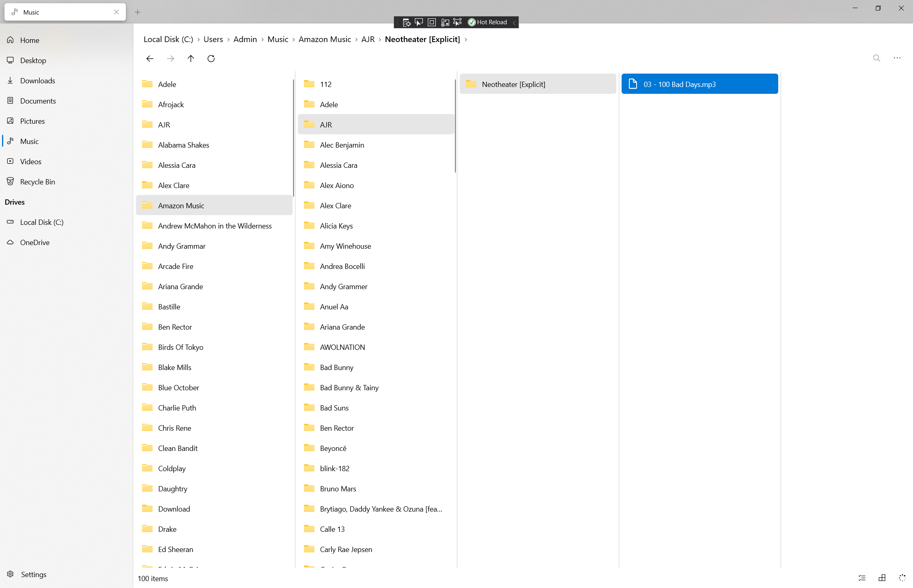Click Amazon Music in the breadcrumb path
Viewport: 913px width, 588px height.
[325, 39]
